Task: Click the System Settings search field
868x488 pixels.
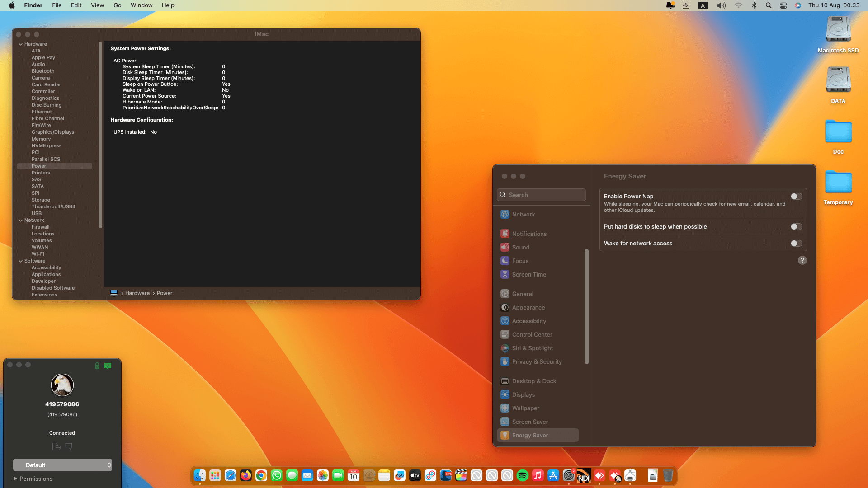Action: 541,195
